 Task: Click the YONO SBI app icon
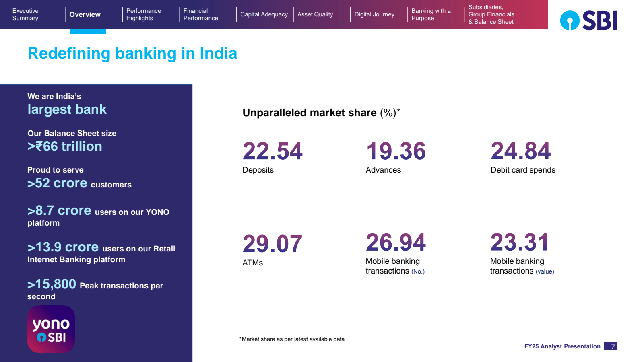tap(51, 329)
